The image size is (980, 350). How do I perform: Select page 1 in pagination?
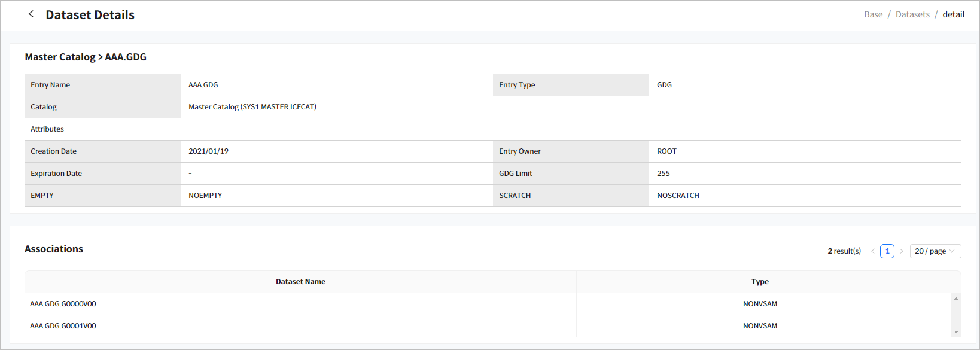coord(887,251)
